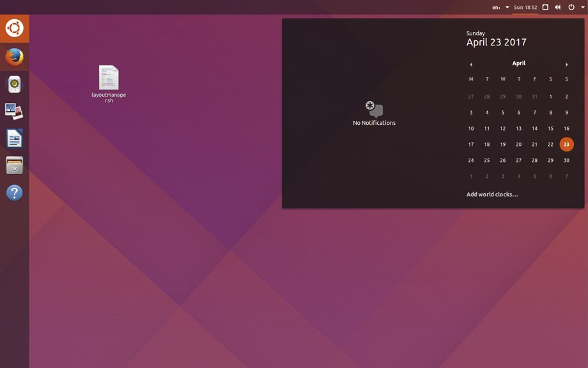Click the 'en' input source indicator

click(x=496, y=8)
